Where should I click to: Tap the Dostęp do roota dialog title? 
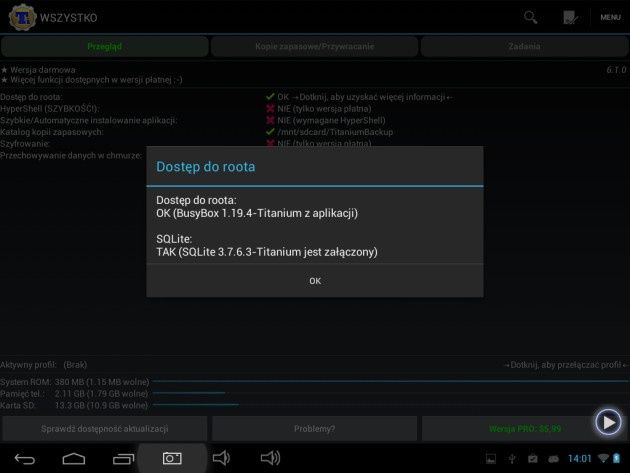pyautogui.click(x=205, y=166)
